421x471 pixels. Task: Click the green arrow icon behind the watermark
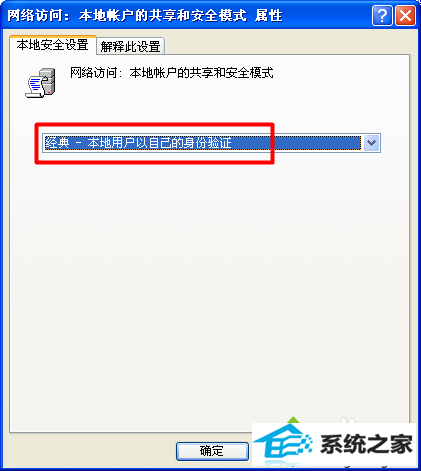[293, 420]
